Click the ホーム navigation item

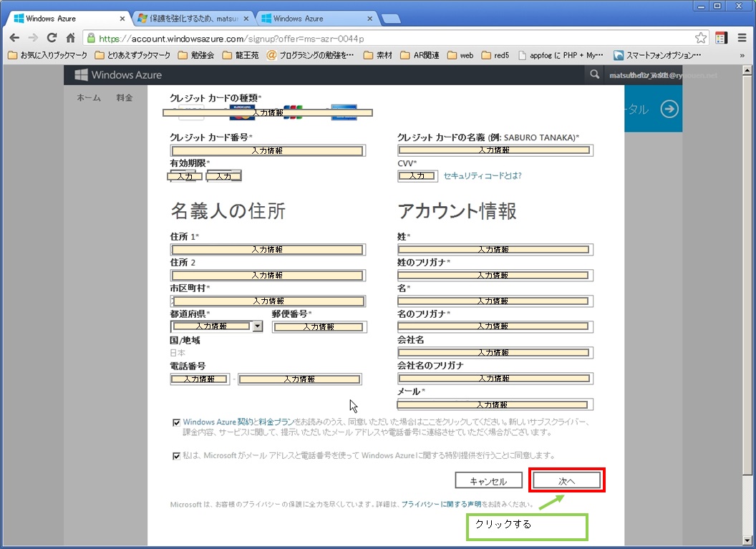point(89,98)
